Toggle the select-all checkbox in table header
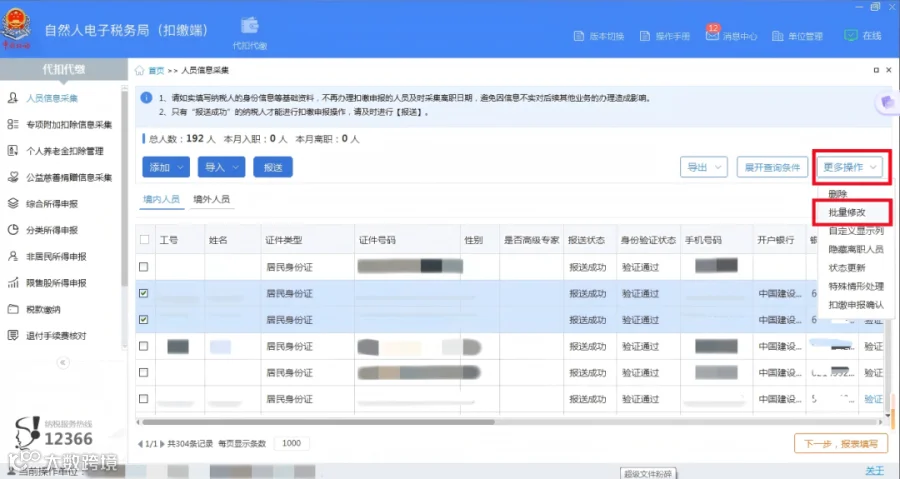The width and height of the screenshot is (900, 479). tap(144, 240)
